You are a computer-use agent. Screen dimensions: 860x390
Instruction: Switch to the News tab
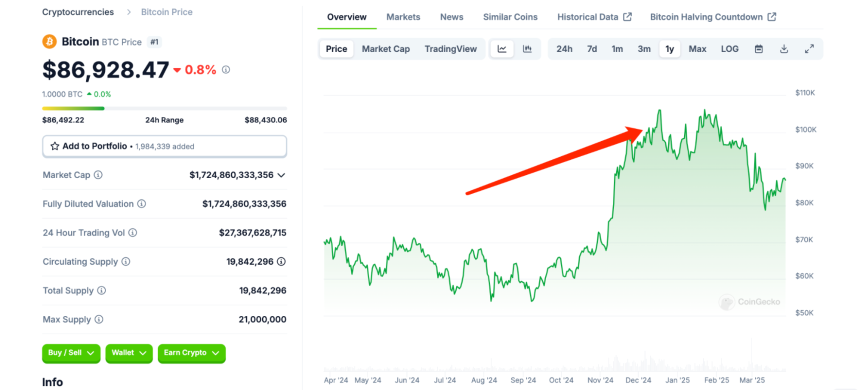coord(451,17)
